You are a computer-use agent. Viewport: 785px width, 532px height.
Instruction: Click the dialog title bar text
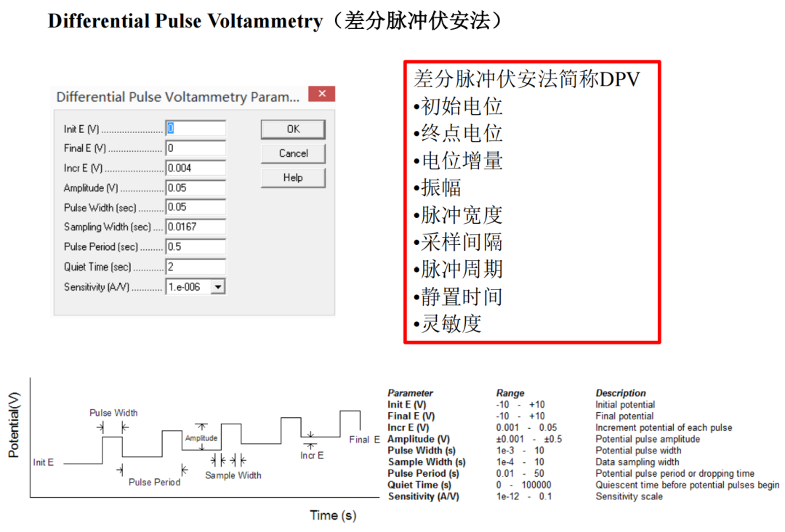[x=177, y=97]
